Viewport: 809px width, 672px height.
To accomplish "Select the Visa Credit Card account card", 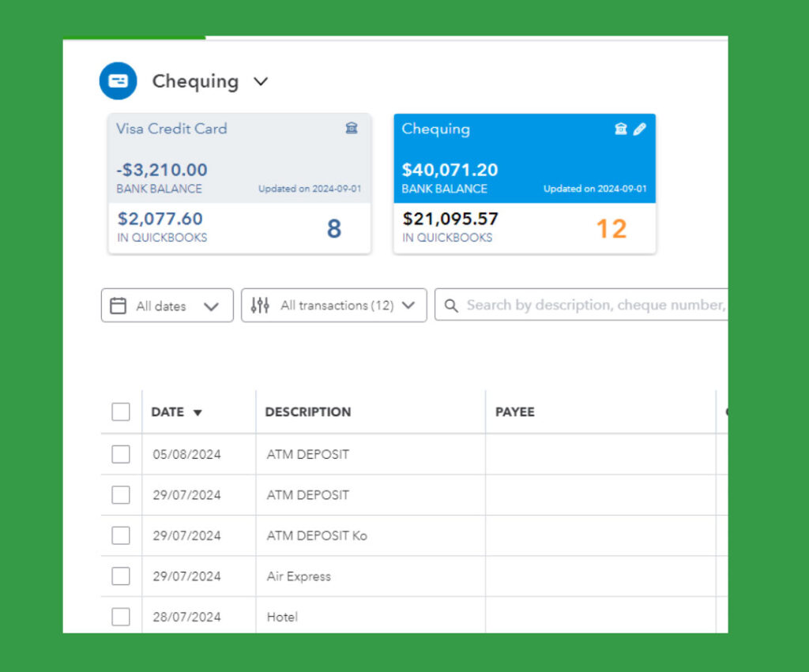I will pyautogui.click(x=239, y=158).
